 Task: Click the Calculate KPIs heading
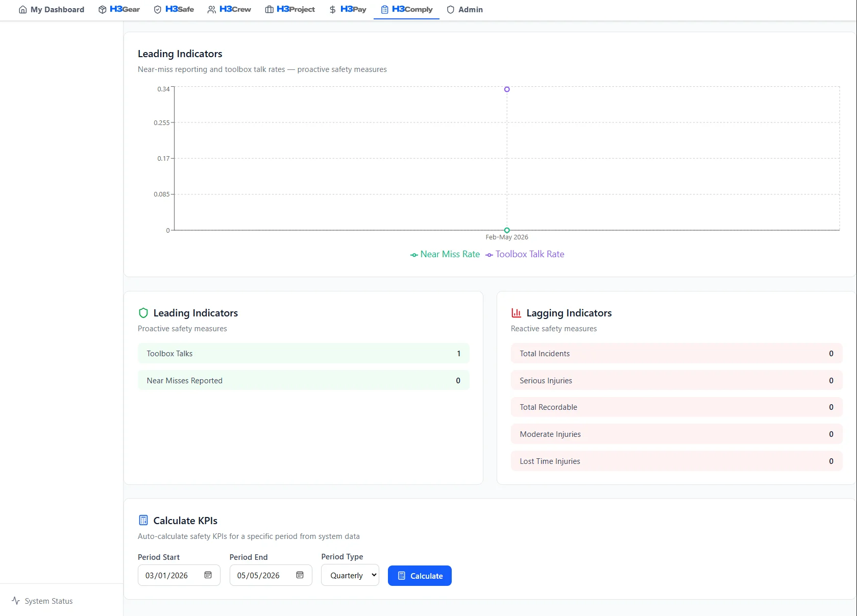185,521
